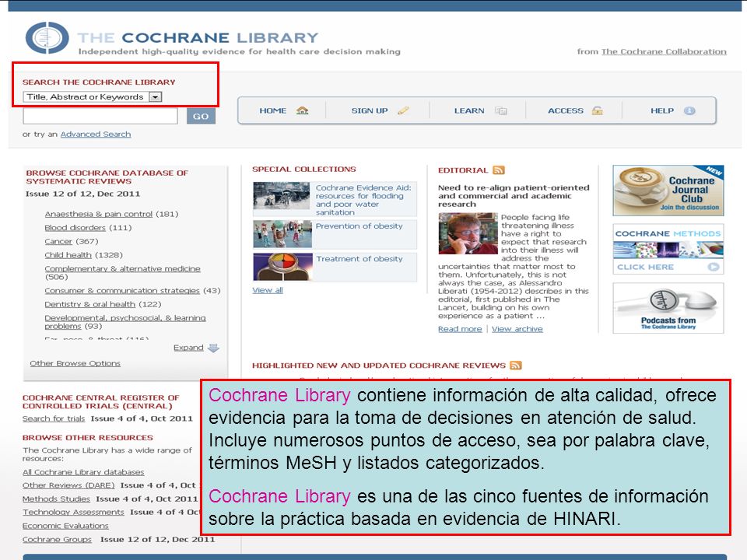Screen dimensions: 747x560
Task: Click the Learn pages icon
Action: (x=500, y=110)
